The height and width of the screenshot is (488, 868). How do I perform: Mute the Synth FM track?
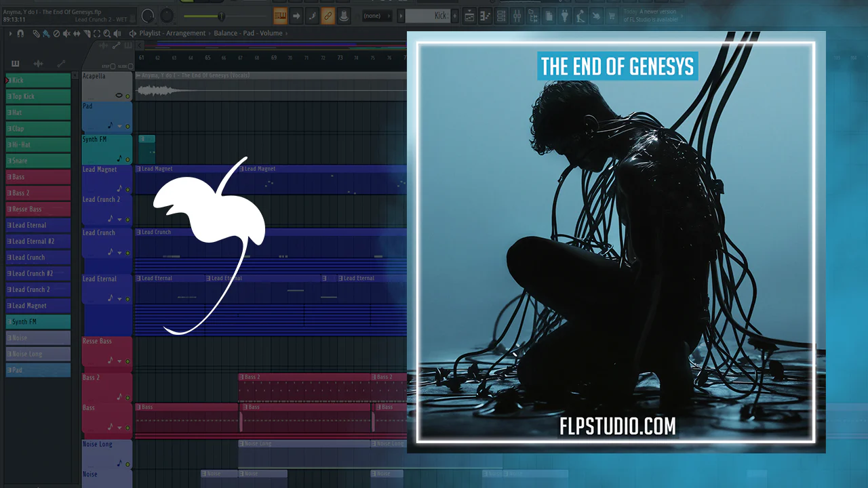click(x=127, y=159)
